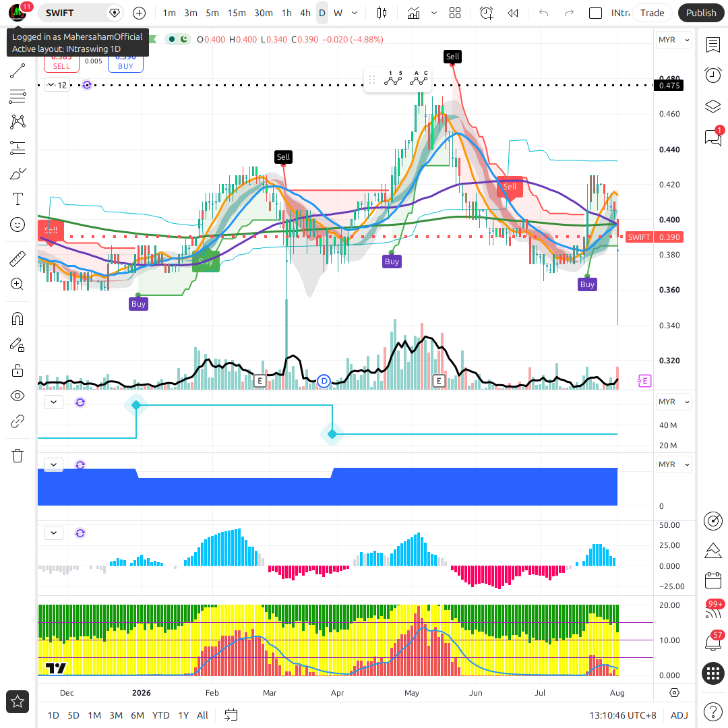Click the red SELL price button
Viewport: 728px width, 728px height.
pyautogui.click(x=61, y=62)
